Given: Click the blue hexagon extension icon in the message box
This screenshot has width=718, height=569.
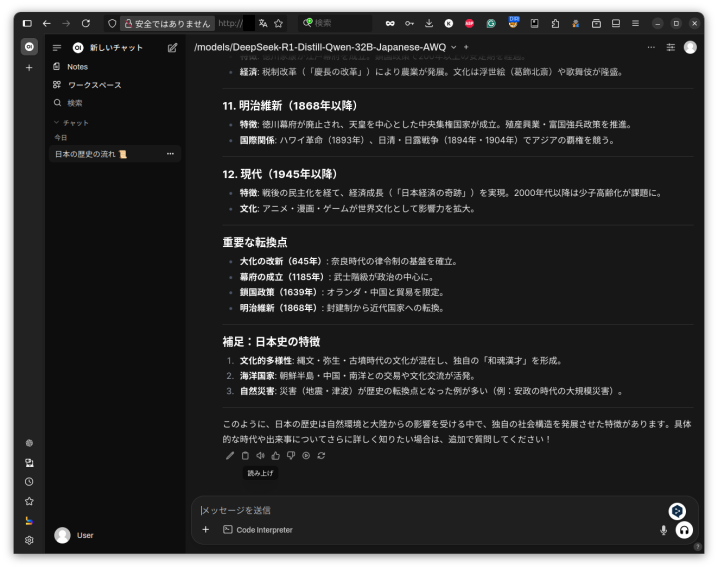Looking at the screenshot, I should pos(677,511).
